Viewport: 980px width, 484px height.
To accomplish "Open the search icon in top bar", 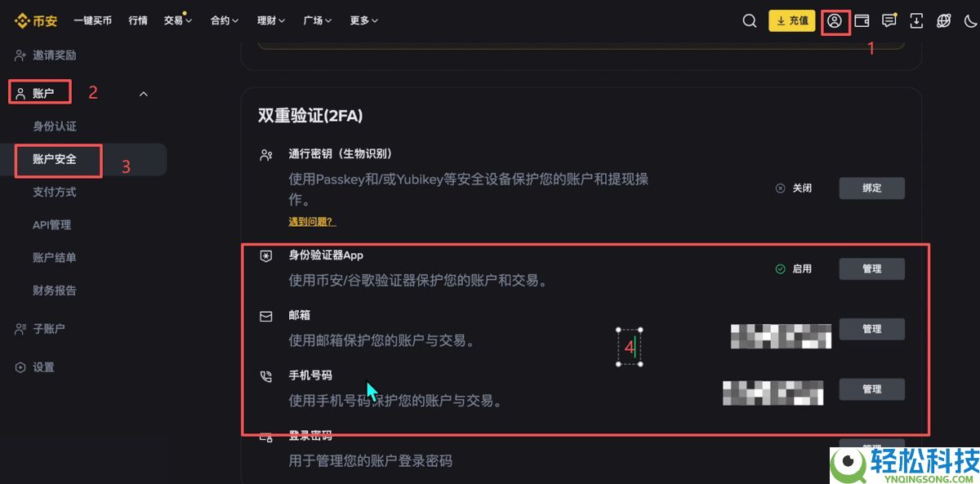I will pyautogui.click(x=750, y=21).
